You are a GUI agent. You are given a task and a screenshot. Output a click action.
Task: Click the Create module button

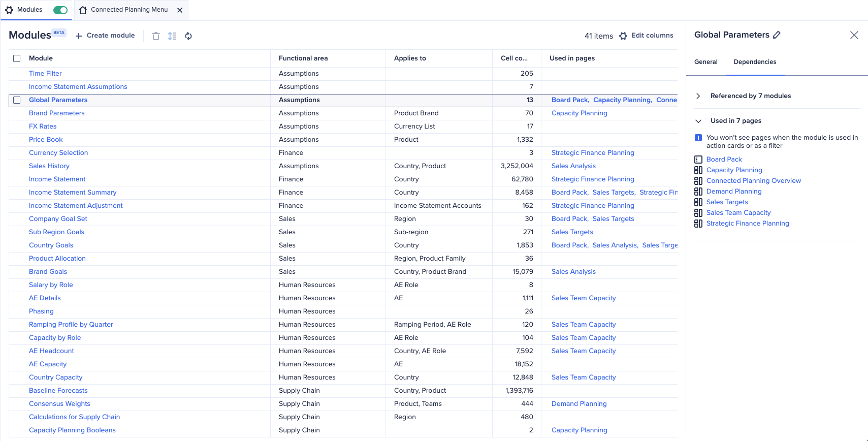pos(105,36)
